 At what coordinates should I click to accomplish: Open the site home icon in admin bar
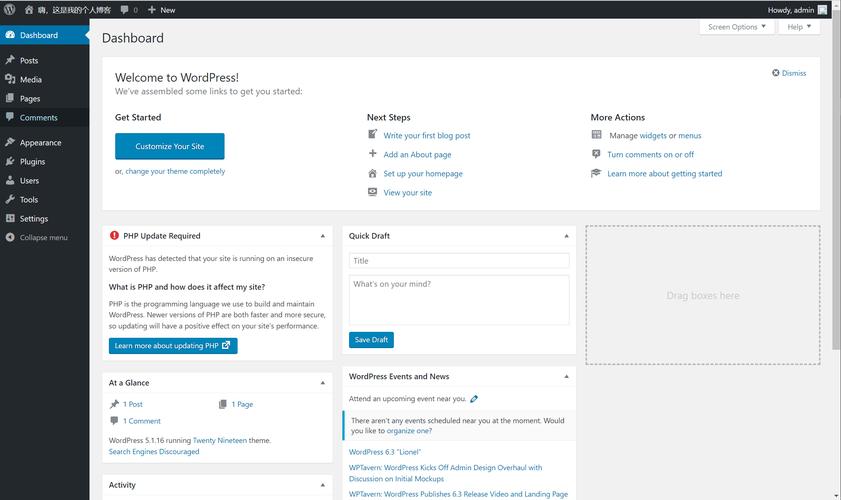(x=29, y=10)
